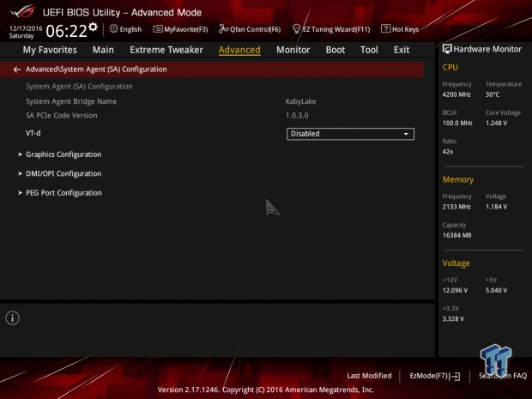Open the Tool tab
The height and width of the screenshot is (399, 532).
[369, 50]
